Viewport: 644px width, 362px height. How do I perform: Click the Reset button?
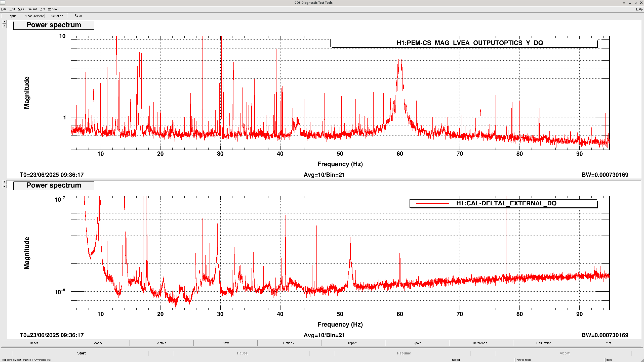coord(34,343)
